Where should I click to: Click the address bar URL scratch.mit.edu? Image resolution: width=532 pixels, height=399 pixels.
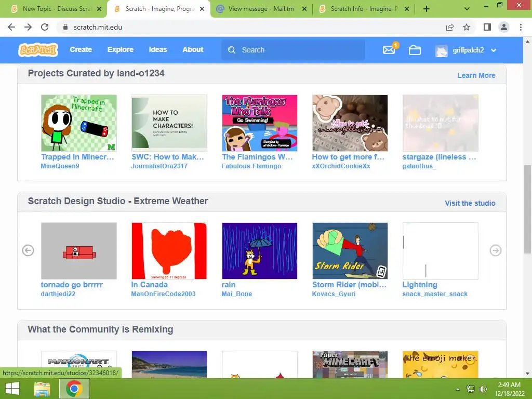[98, 27]
